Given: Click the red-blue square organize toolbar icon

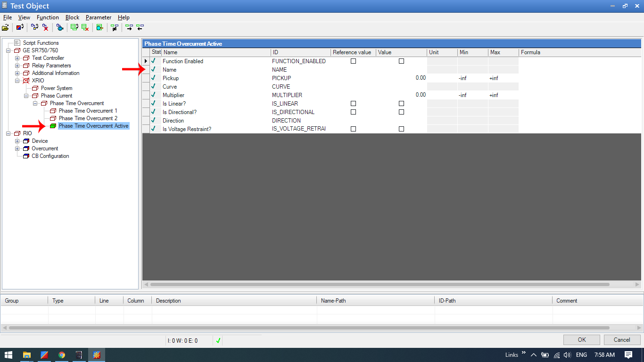Looking at the screenshot, I should [x=20, y=27].
